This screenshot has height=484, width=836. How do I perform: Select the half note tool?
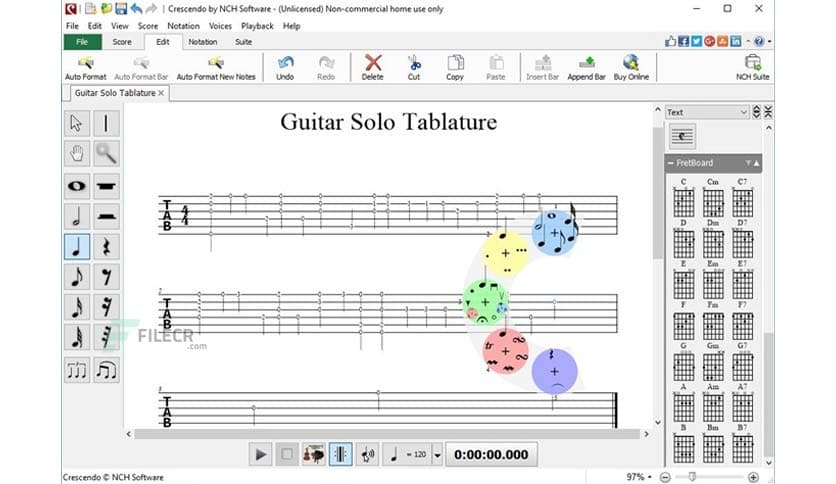[x=76, y=216]
